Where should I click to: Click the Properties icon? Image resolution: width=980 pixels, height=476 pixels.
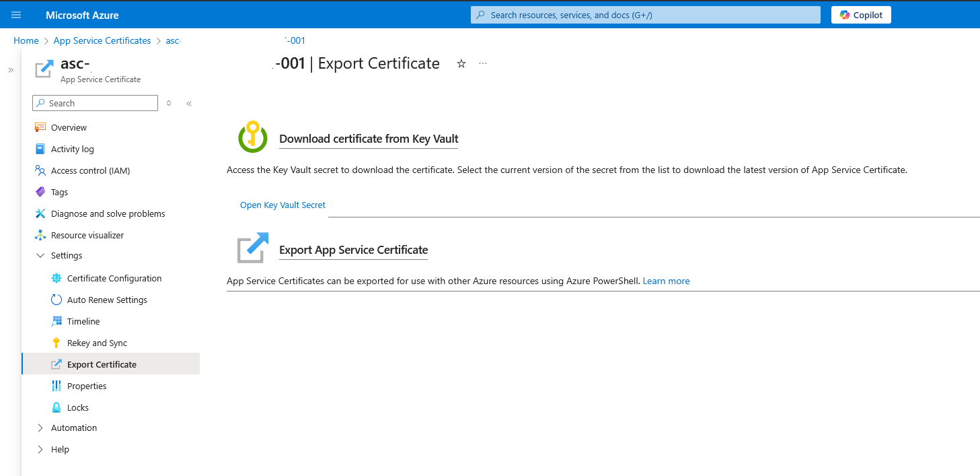click(x=56, y=386)
